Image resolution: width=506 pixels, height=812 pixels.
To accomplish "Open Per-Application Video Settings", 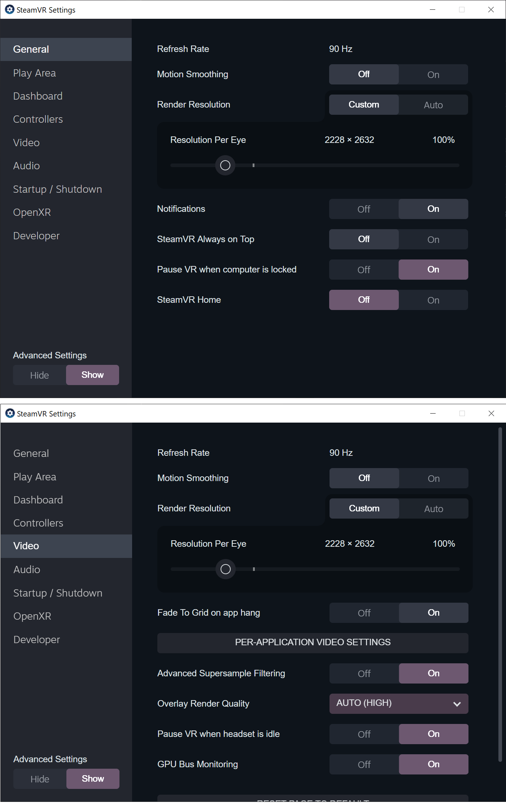I will (313, 642).
